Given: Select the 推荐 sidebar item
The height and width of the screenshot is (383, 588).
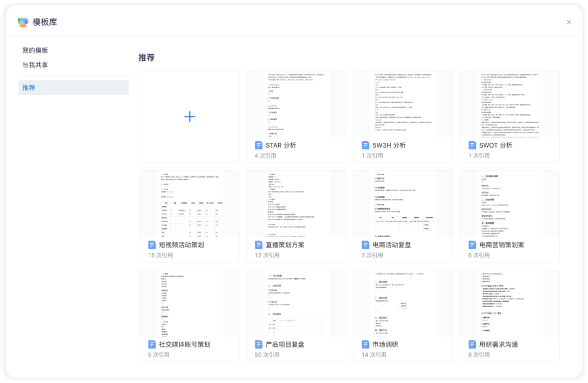Looking at the screenshot, I should pyautogui.click(x=73, y=87).
